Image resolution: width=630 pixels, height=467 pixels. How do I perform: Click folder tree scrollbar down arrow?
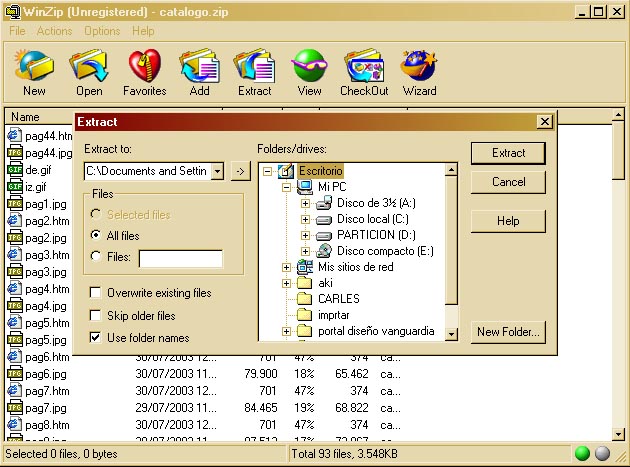coord(452,334)
